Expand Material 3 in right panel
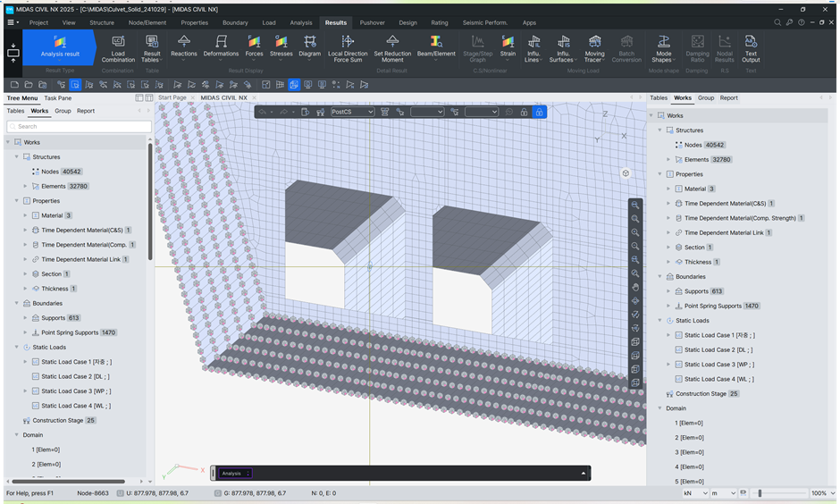 click(x=668, y=189)
